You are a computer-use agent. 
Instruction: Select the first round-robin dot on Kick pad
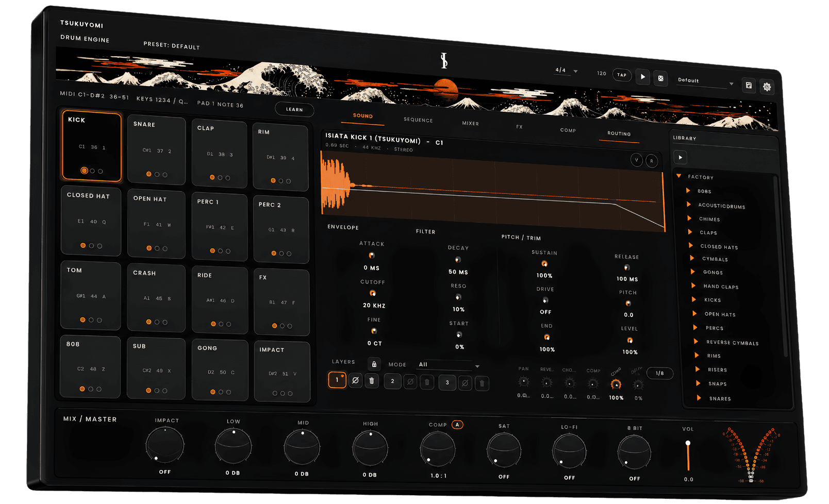[x=84, y=171]
